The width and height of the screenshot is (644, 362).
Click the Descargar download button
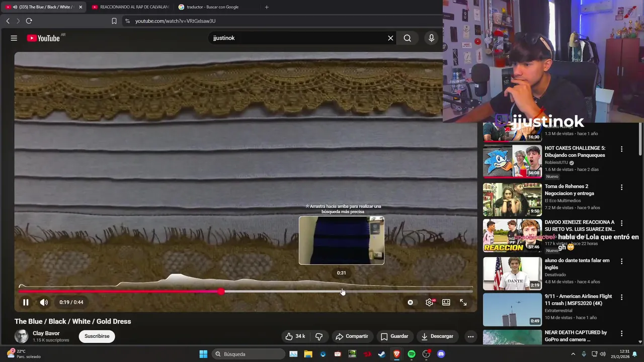pyautogui.click(x=438, y=336)
